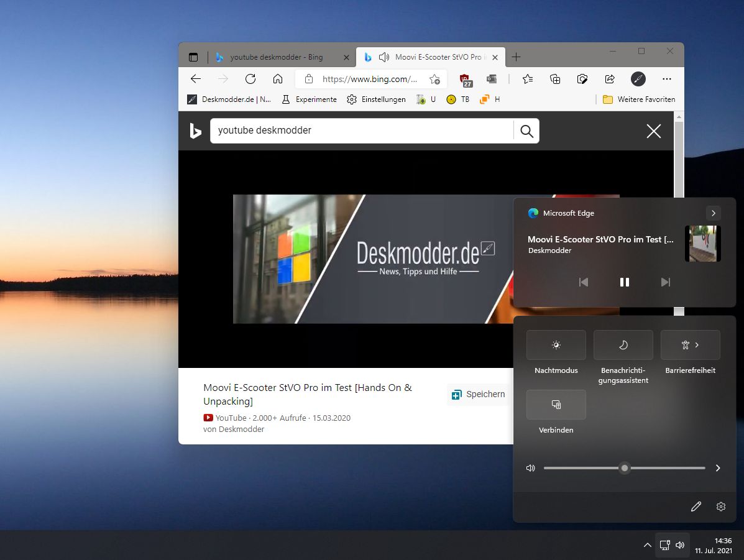Show hidden tray icons chevron
This screenshot has width=744, height=560.
click(x=647, y=545)
